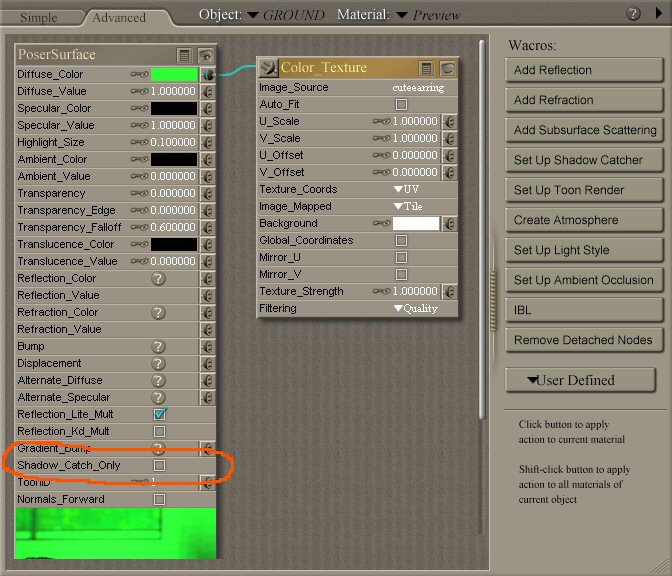This screenshot has width=672, height=576.
Task: Enable the Mirror_U checkbox
Action: coord(402,257)
